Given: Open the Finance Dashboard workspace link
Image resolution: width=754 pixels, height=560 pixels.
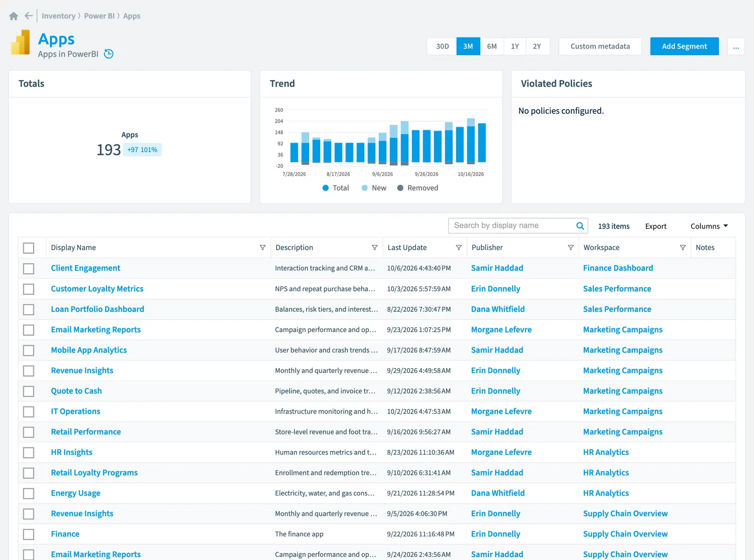Looking at the screenshot, I should (618, 268).
